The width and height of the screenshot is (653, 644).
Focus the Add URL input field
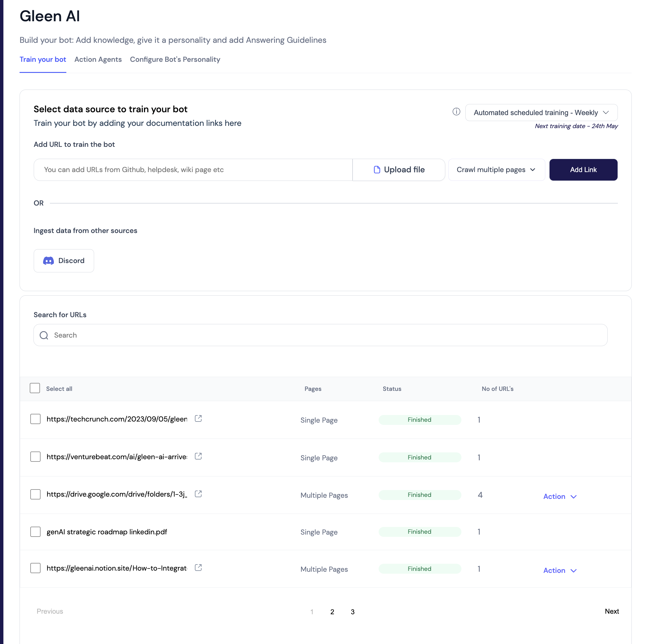193,170
